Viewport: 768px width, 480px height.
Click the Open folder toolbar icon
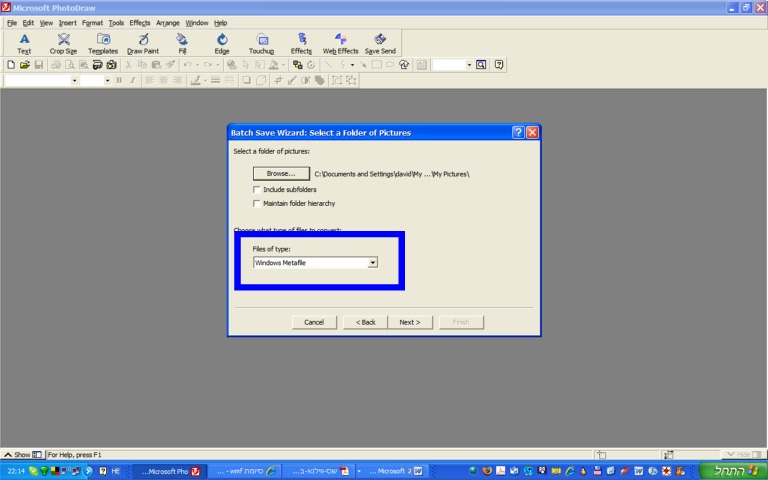(25, 65)
